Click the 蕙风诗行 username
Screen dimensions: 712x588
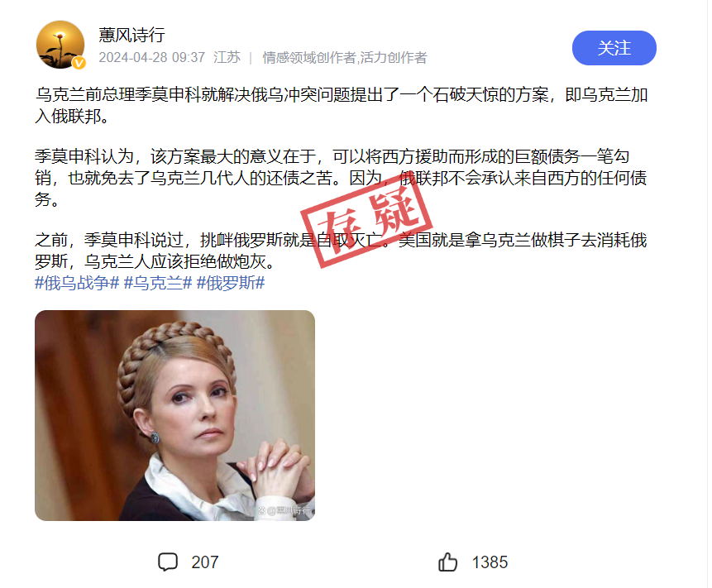tap(131, 35)
